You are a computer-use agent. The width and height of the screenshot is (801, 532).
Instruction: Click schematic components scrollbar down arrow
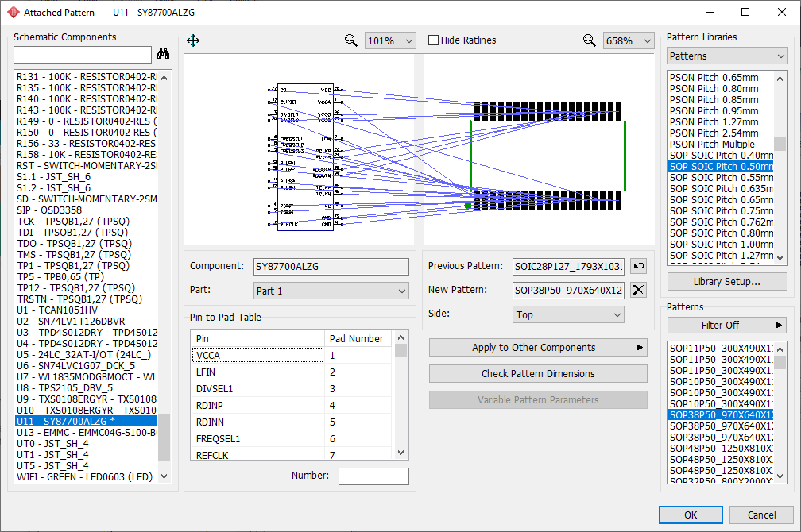point(164,476)
